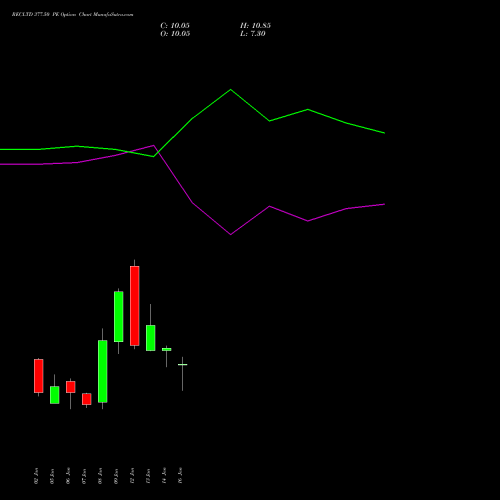500x500 pixels.
Task: Click the 08 Jan date label
Action: coord(100,476)
